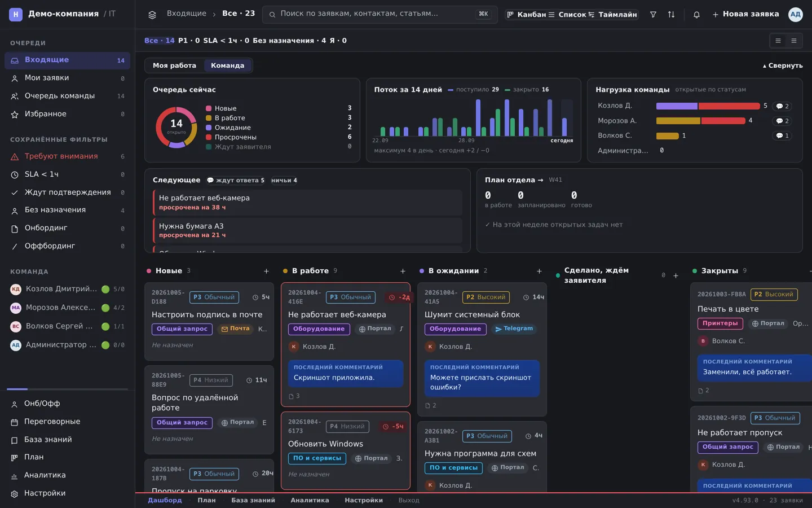Open the comments badge in Волков С. workload row
The width and height of the screenshot is (812, 508).
(782, 135)
